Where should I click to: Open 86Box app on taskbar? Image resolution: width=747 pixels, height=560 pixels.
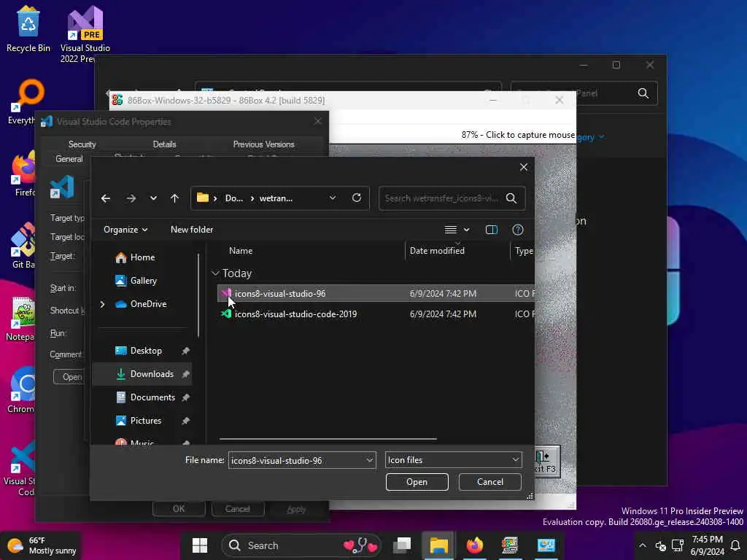point(510,545)
